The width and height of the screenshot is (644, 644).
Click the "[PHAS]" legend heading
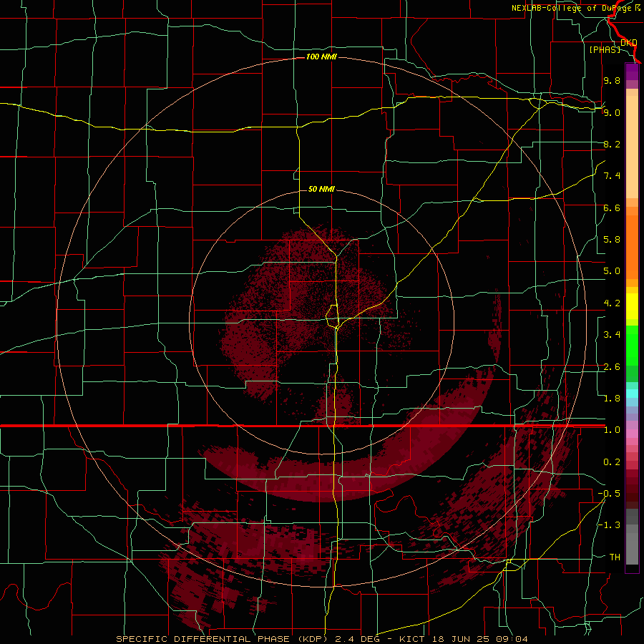[x=604, y=49]
